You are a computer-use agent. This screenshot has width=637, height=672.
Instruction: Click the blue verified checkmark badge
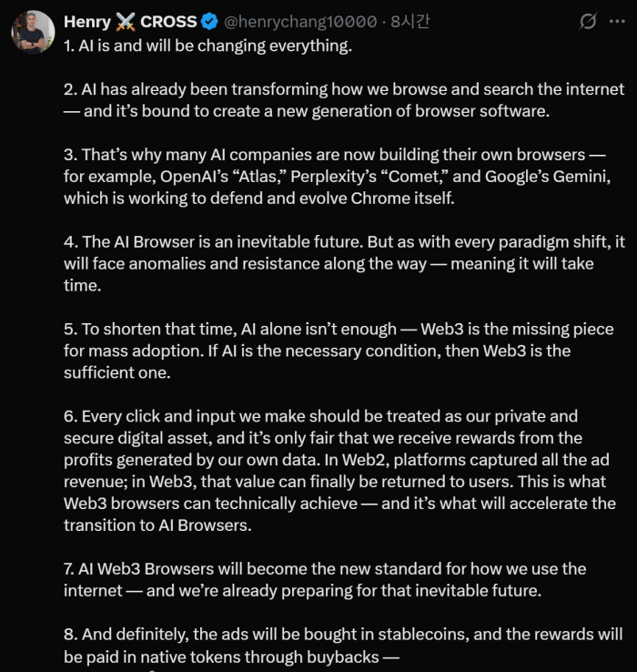(210, 21)
